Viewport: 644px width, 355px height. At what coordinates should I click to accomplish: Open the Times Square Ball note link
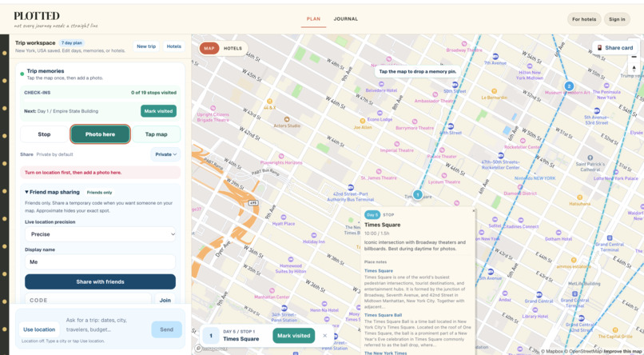coord(384,315)
